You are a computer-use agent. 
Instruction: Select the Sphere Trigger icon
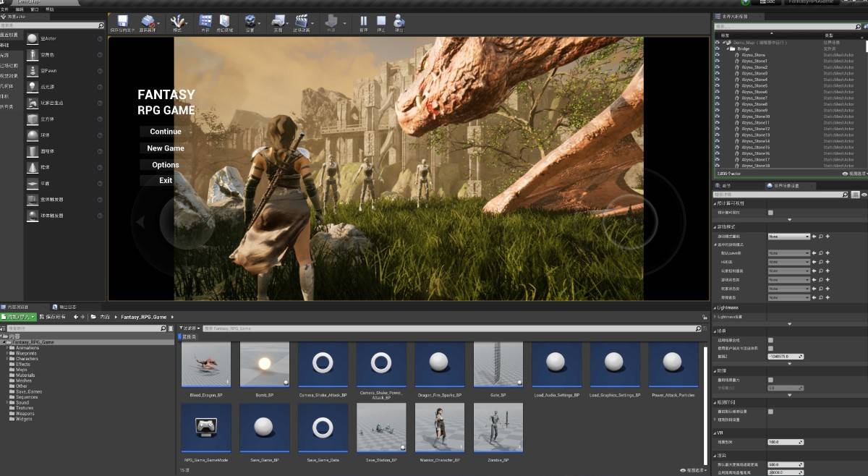33,216
